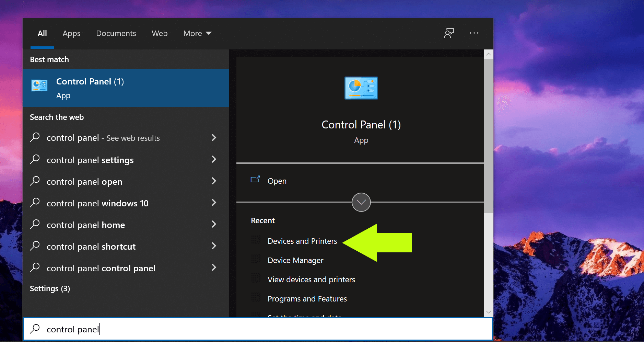This screenshot has height=342, width=644.
Task: Select the Control Panel (1) best match result
Action: pyautogui.click(x=126, y=88)
